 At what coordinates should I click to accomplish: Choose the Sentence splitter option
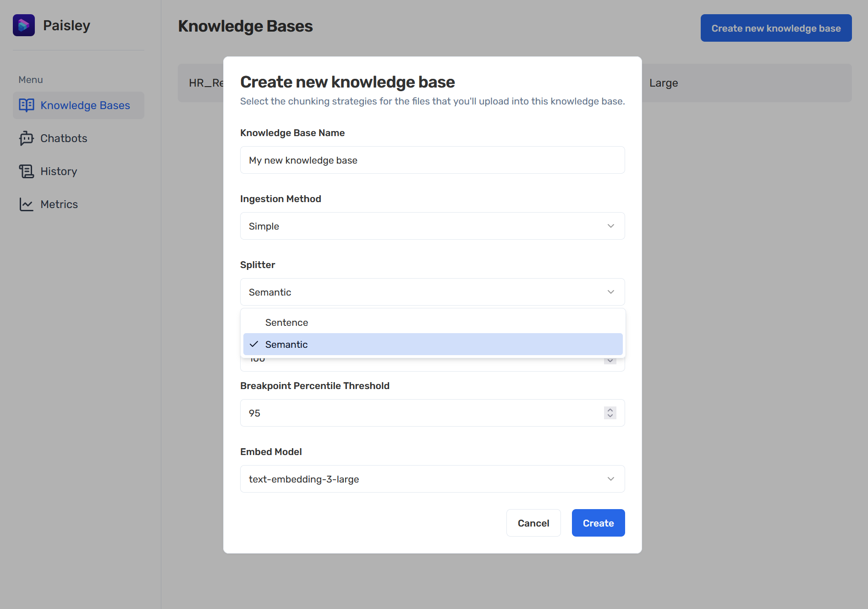tap(433, 322)
